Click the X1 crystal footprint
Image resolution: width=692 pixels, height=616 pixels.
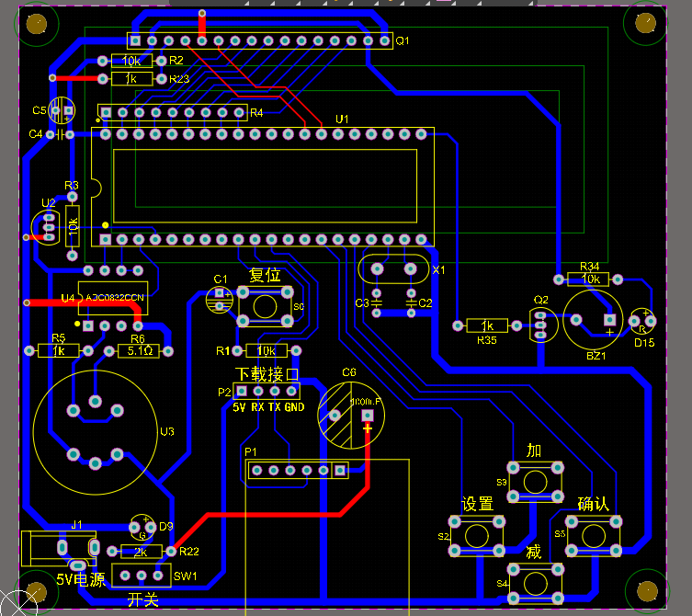pyautogui.click(x=393, y=268)
